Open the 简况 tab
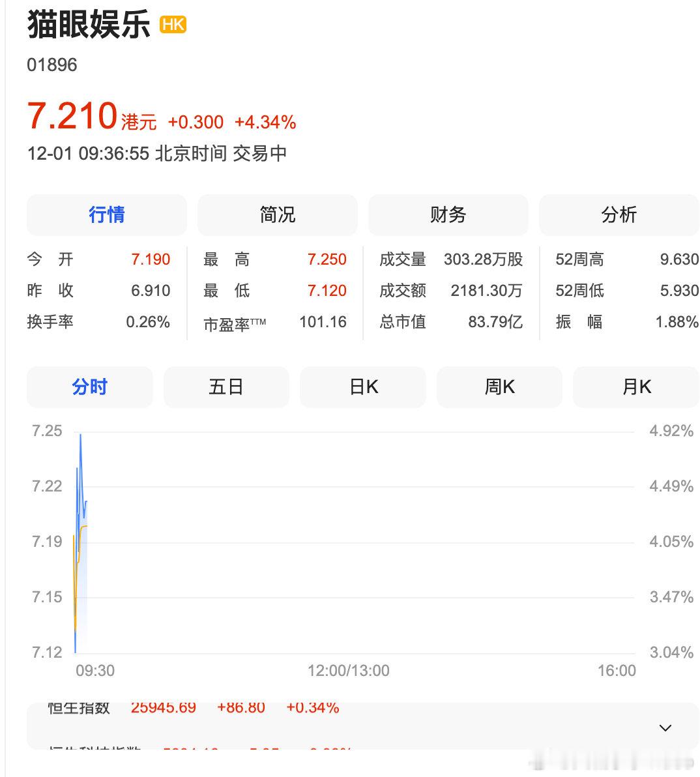Screen dimensions: 700x777 click(278, 215)
